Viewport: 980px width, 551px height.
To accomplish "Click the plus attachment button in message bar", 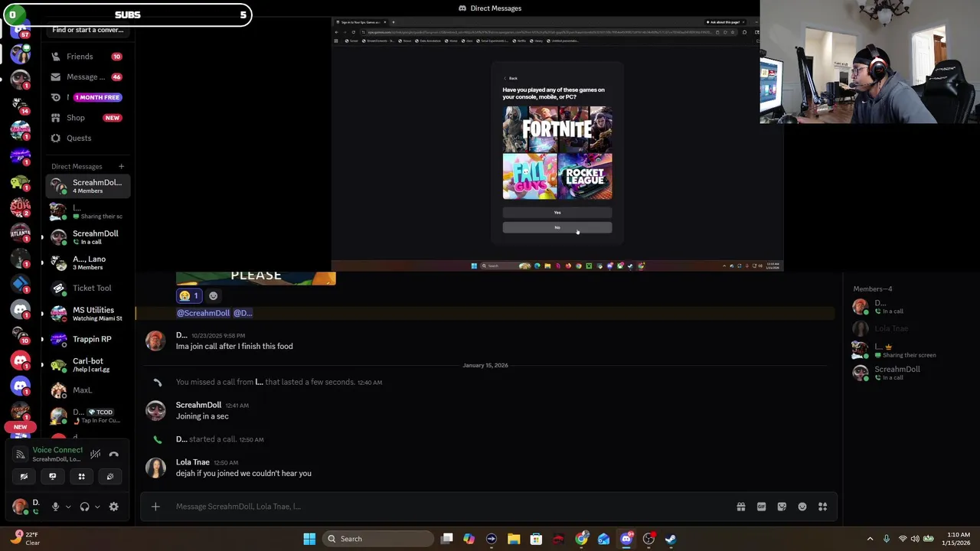I will coord(155,506).
